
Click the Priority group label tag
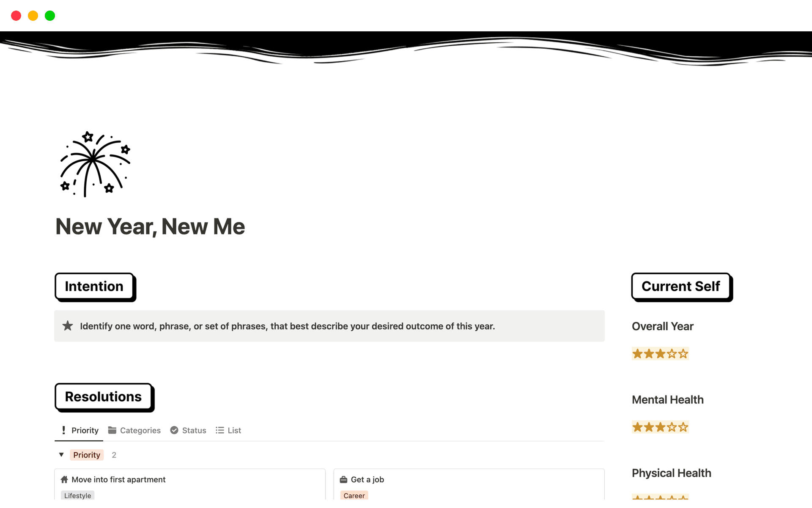[87, 455]
